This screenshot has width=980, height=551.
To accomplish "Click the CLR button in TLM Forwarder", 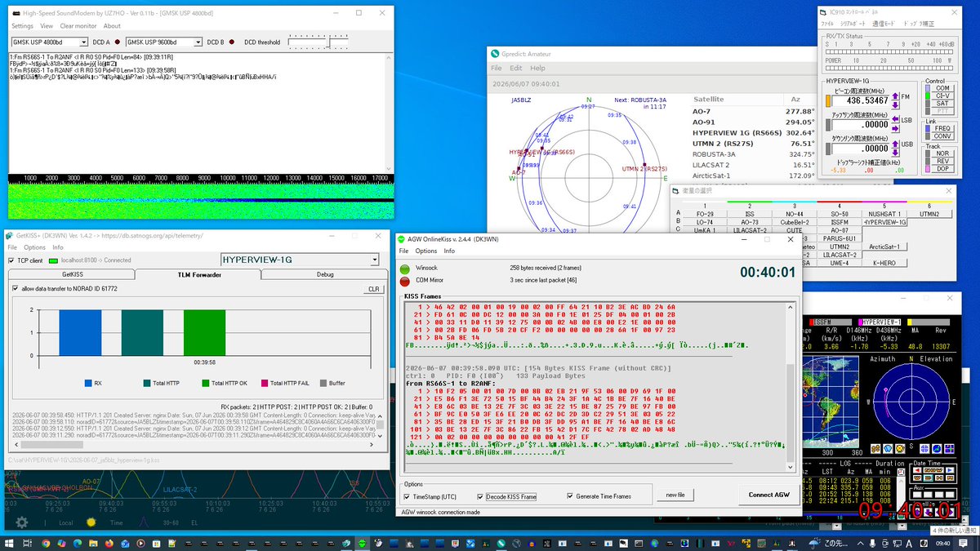I will pos(373,289).
